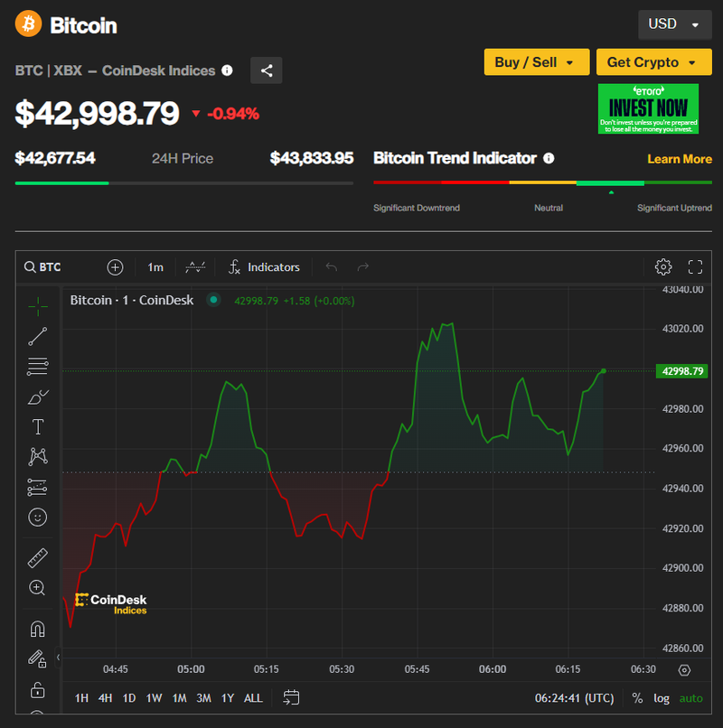723x728 pixels.
Task: Toggle auto scale on chart
Action: click(x=690, y=697)
